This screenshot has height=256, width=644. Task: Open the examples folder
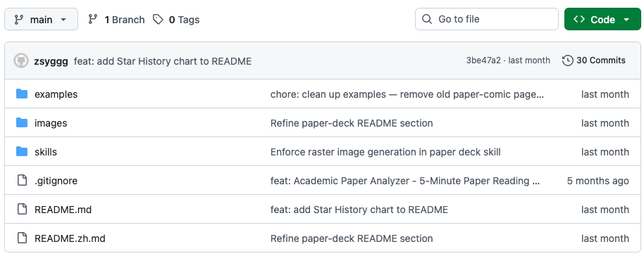56,94
